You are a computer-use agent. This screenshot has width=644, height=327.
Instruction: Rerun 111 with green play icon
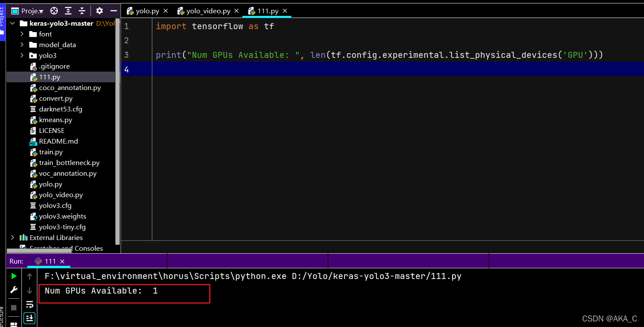(14, 276)
